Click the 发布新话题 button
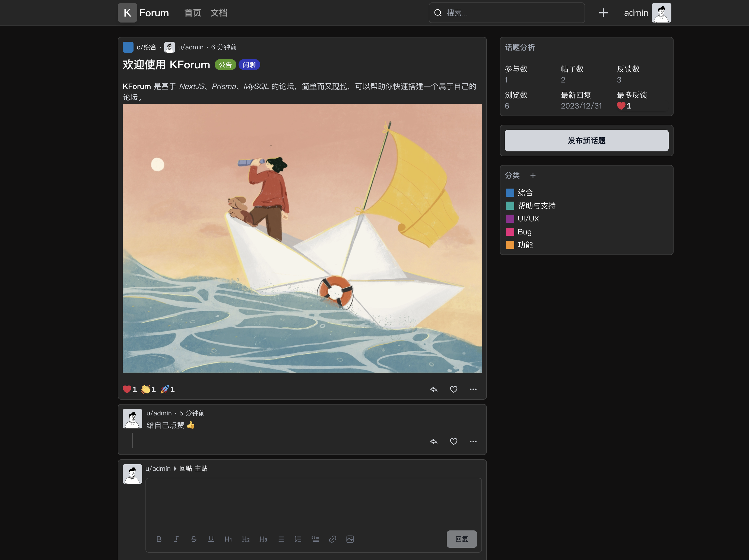The image size is (749, 560). 586,141
